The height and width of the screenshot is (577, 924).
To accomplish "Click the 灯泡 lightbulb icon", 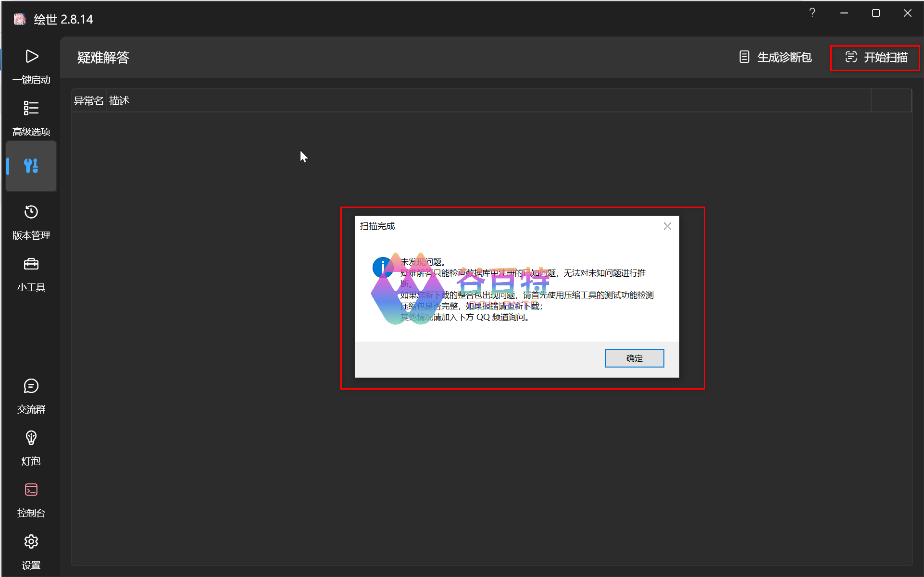I will pos(31,438).
